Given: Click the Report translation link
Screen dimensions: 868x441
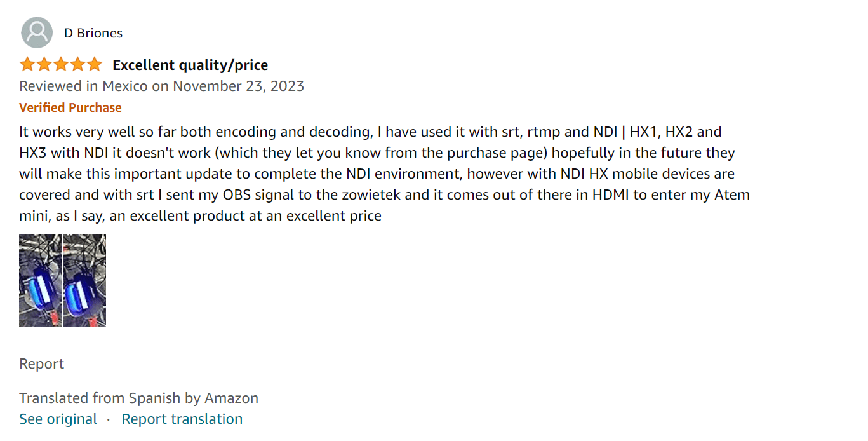Looking at the screenshot, I should [182, 419].
